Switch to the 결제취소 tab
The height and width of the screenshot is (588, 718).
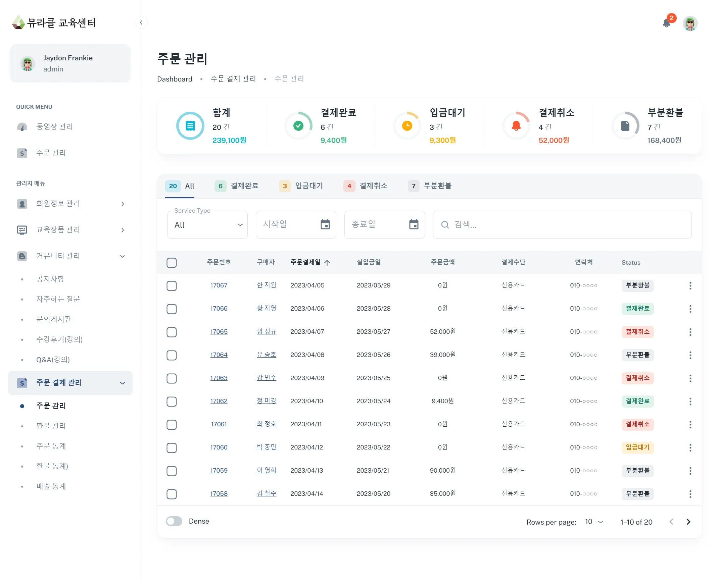[366, 186]
